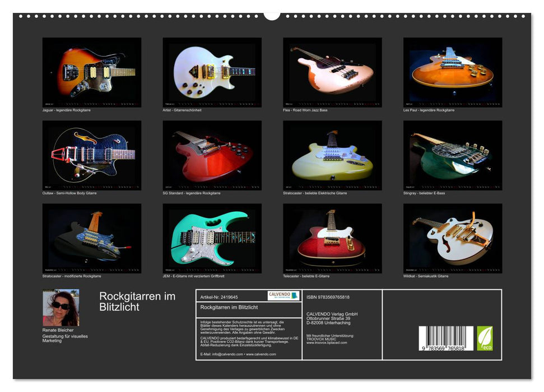The image size is (544, 392).
Task: Click the 'CALVENDO produziert bedarfsgerecht' paragraph
Action: coord(249,342)
